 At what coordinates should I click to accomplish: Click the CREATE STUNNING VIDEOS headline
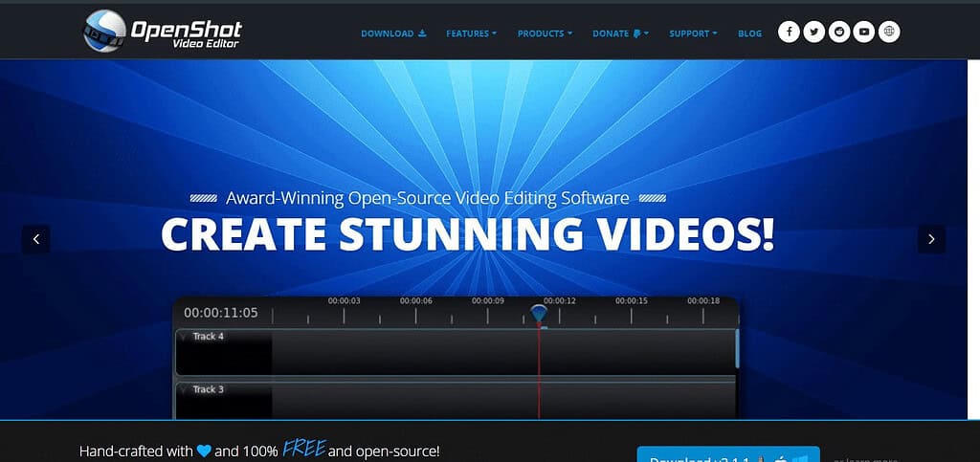[x=467, y=234]
